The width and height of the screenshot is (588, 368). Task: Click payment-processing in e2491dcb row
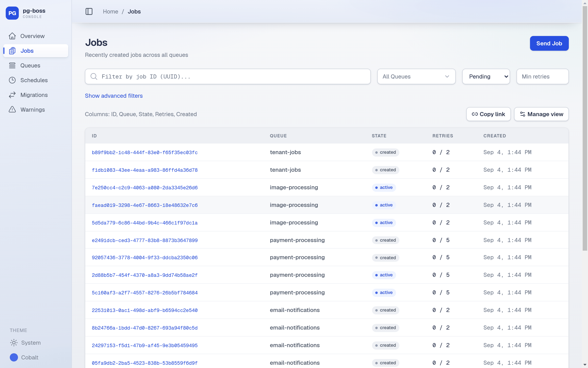pyautogui.click(x=297, y=240)
